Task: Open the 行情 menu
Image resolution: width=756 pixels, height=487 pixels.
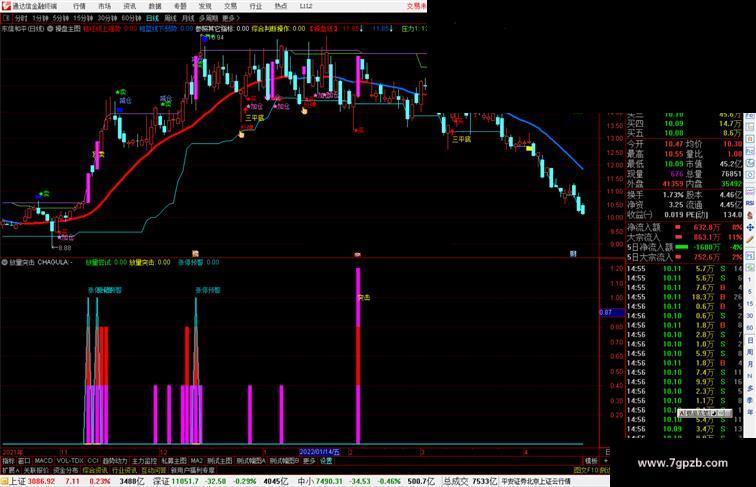Action: click(x=79, y=6)
